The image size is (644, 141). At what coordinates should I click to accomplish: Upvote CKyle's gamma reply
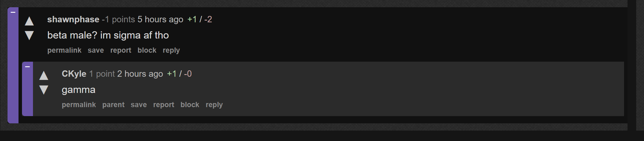click(x=44, y=76)
